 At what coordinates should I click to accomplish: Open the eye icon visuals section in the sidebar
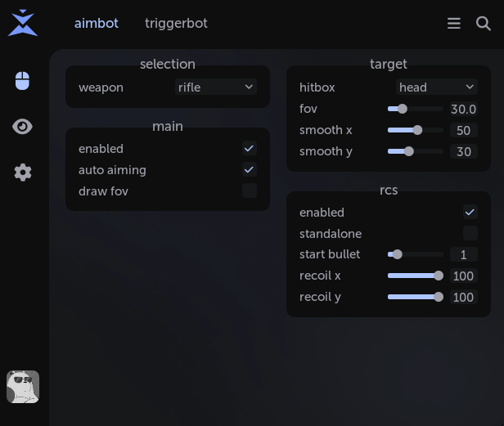pyautogui.click(x=23, y=127)
